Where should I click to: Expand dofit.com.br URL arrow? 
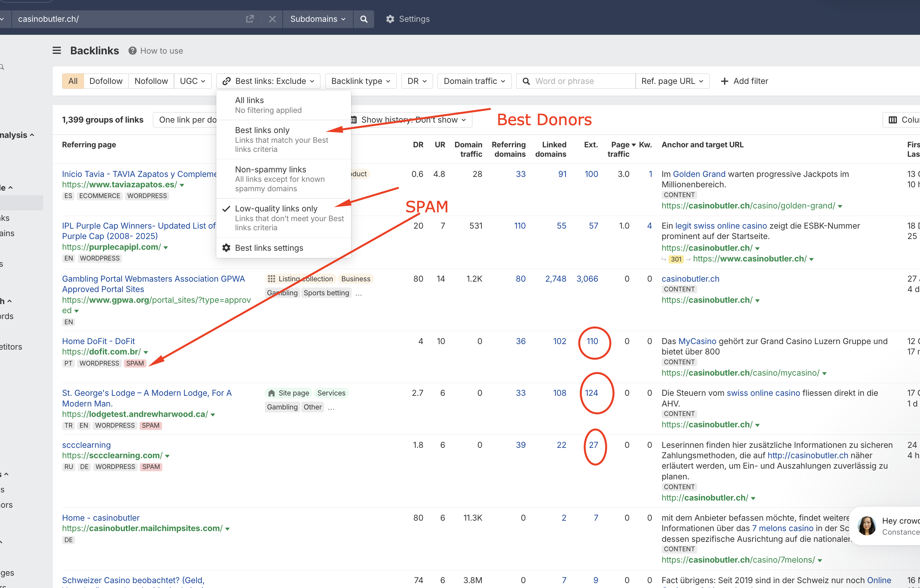pyautogui.click(x=145, y=352)
